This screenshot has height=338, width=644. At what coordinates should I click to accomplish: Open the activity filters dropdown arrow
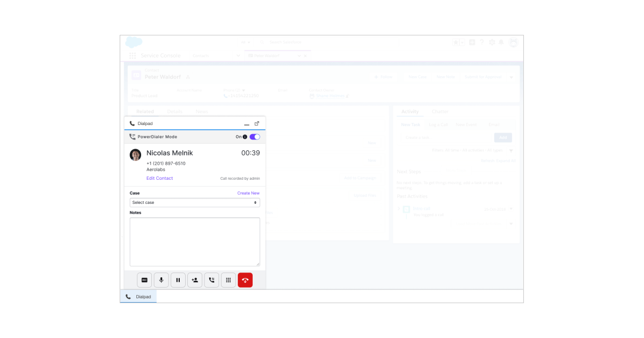[511, 151]
